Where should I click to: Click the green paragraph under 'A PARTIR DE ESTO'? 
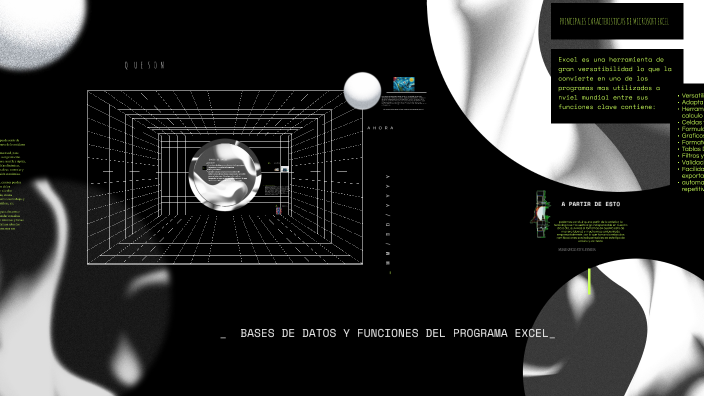pyautogui.click(x=591, y=231)
